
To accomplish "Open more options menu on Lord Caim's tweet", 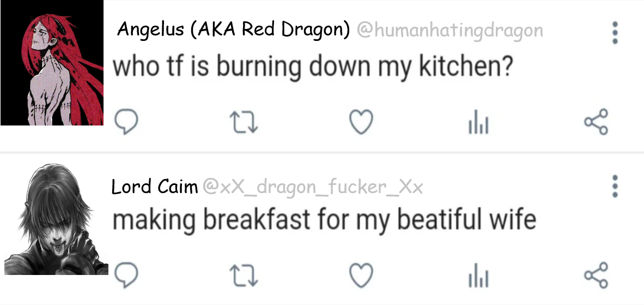I will click(615, 186).
